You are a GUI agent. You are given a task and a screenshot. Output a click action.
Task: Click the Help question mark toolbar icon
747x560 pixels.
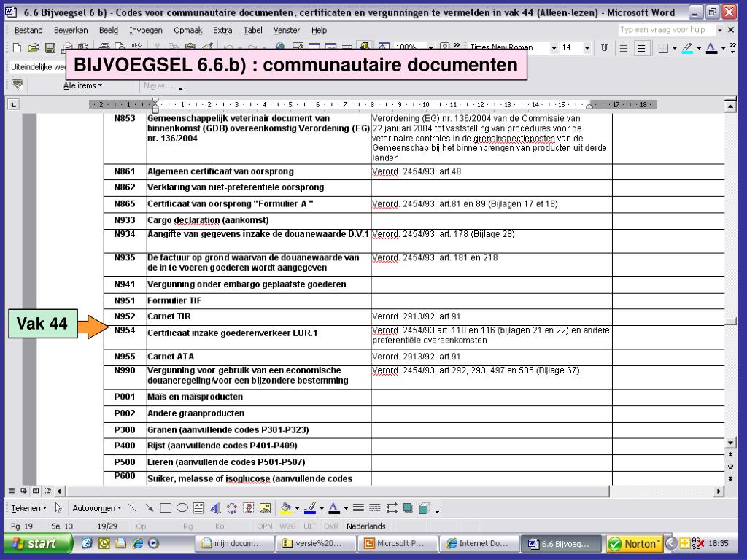tap(444, 47)
